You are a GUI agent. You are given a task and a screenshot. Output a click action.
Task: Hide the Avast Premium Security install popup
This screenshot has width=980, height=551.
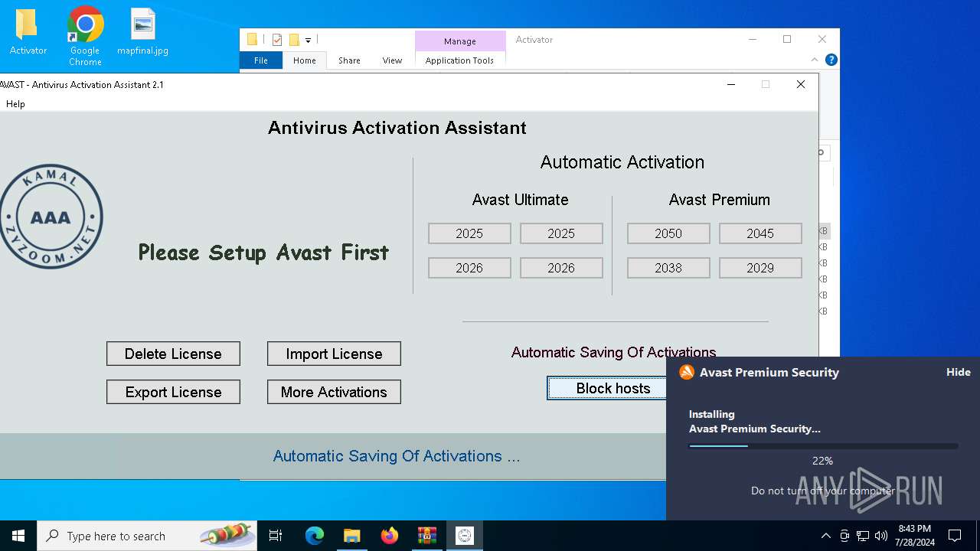[958, 372]
